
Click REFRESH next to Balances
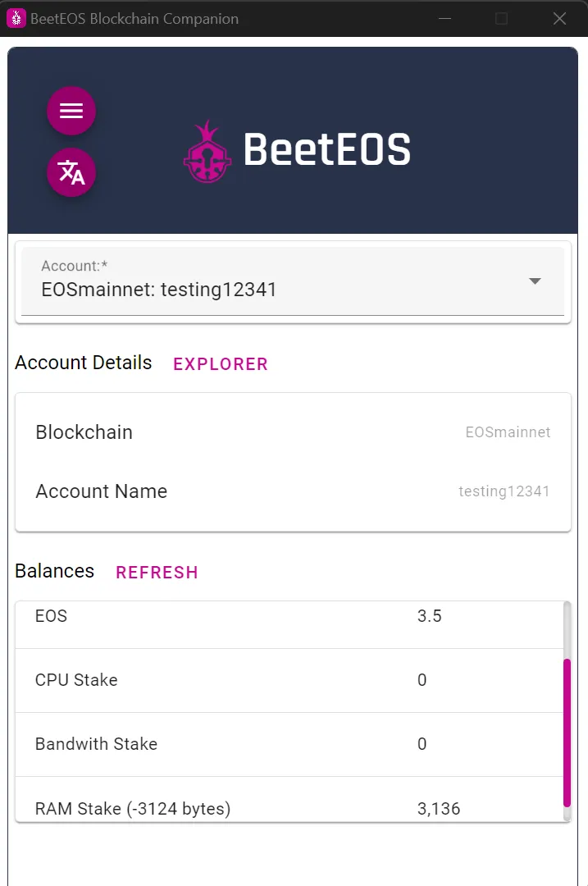coord(157,573)
